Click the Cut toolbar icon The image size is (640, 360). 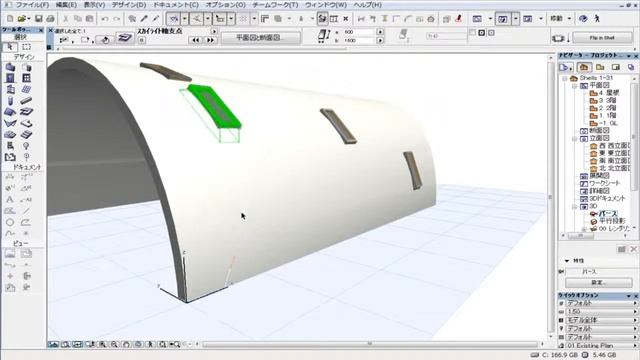click(x=65, y=19)
